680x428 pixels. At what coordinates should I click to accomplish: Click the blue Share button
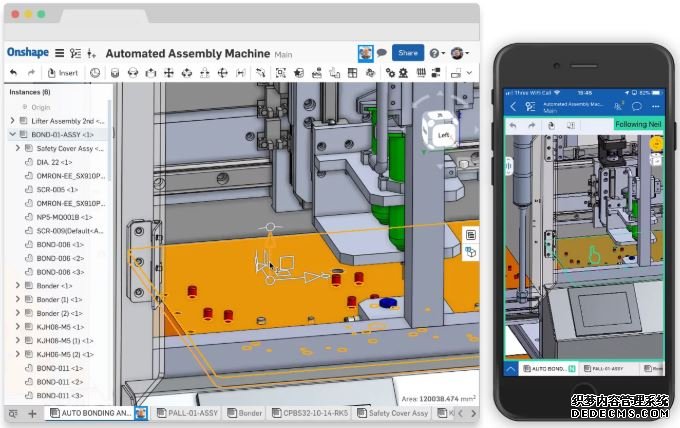click(x=408, y=53)
